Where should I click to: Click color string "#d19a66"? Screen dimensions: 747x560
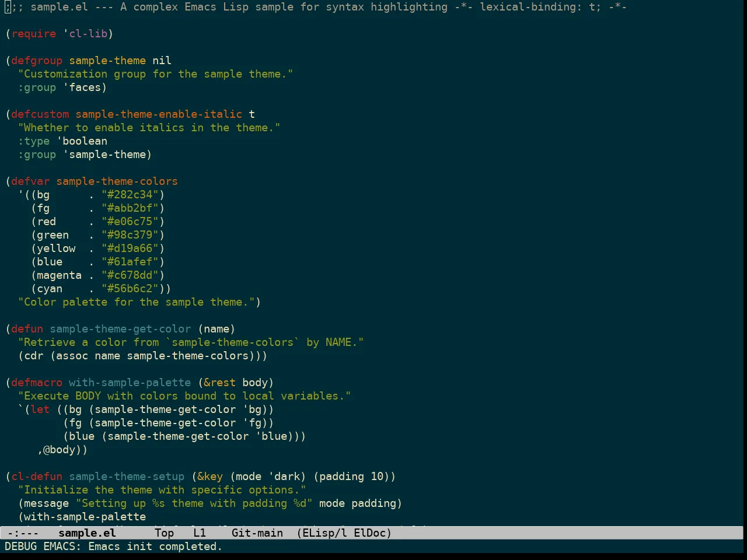point(130,249)
